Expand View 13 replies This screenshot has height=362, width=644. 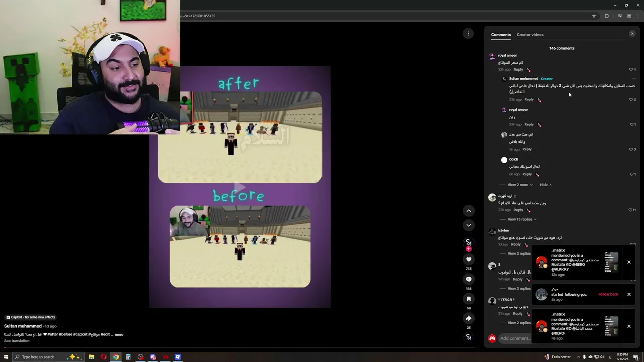click(x=522, y=219)
